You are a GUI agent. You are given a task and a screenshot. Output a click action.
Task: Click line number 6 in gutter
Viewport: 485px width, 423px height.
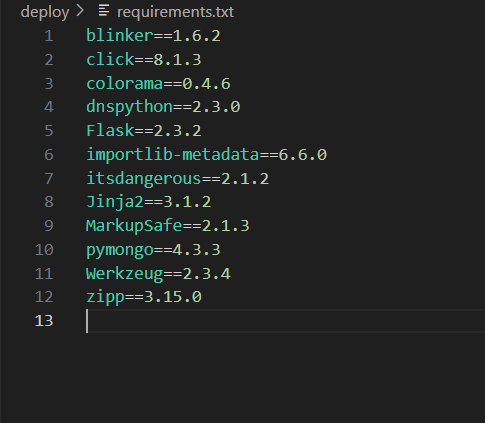pos(49,155)
